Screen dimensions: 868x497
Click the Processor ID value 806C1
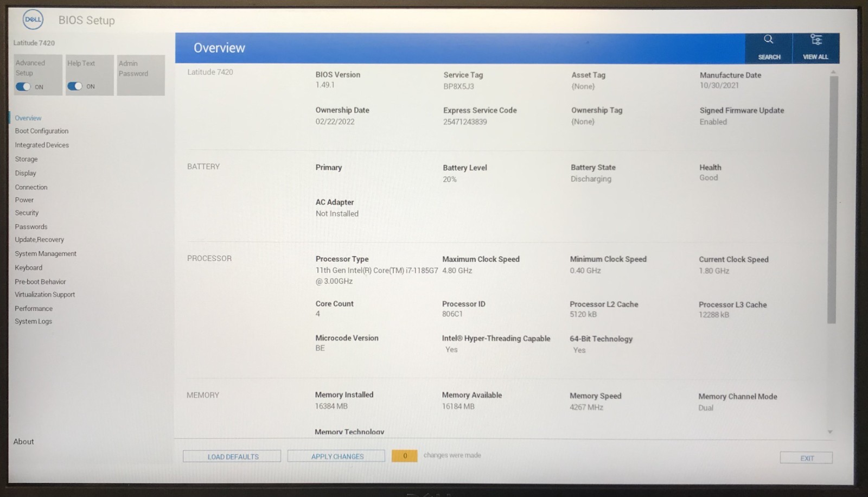[x=452, y=314]
